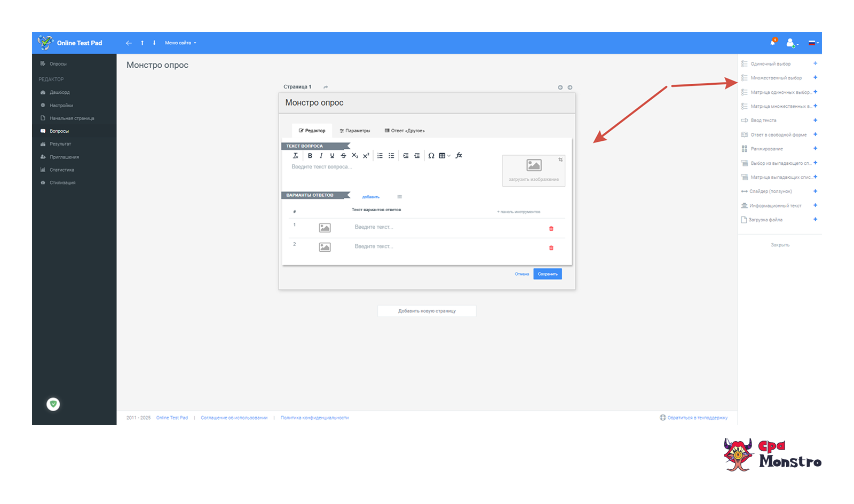Clear formatting with the Tx icon
The width and height of the screenshot is (854, 504).
[296, 156]
